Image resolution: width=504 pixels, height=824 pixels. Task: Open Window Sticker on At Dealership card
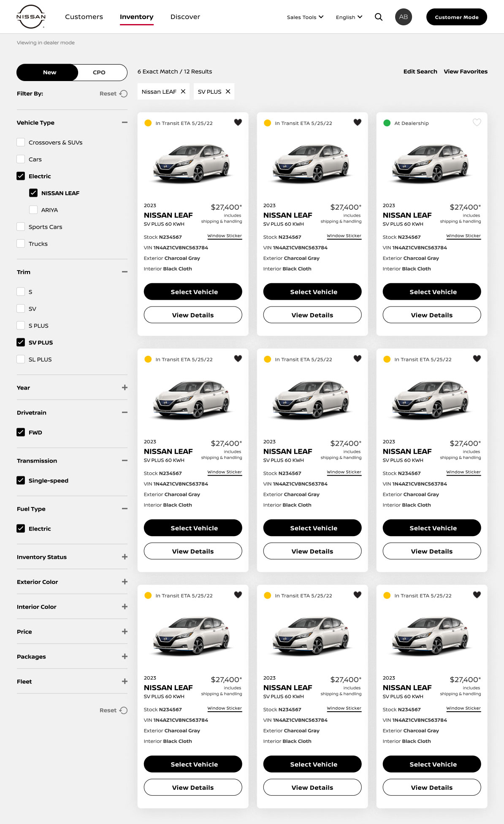(x=463, y=236)
